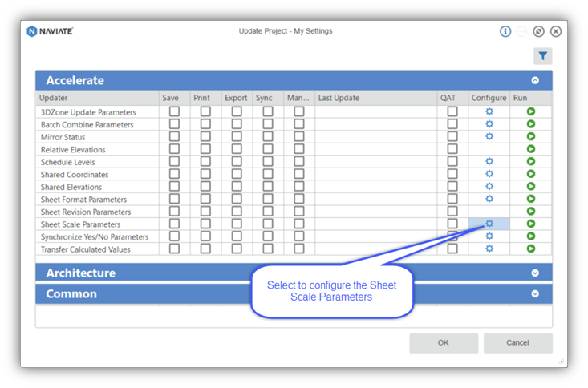This screenshot has width=588, height=388.
Task: Enable Sync for Relative Elevations
Action: [x=267, y=149]
